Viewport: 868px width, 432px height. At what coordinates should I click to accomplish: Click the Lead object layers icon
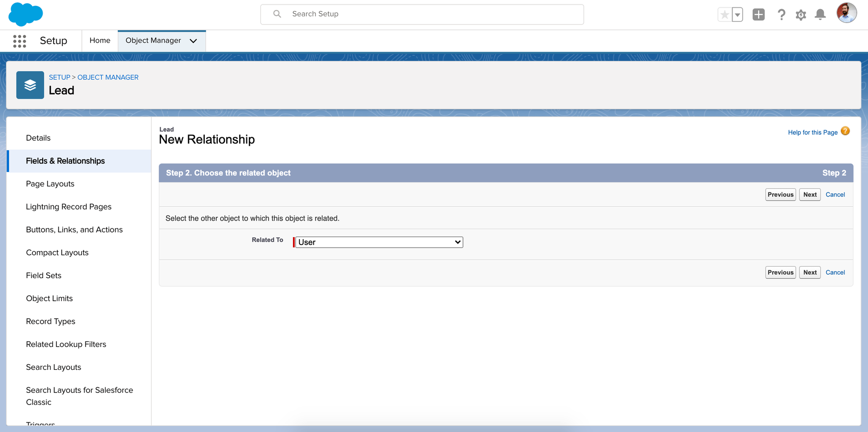tap(30, 85)
